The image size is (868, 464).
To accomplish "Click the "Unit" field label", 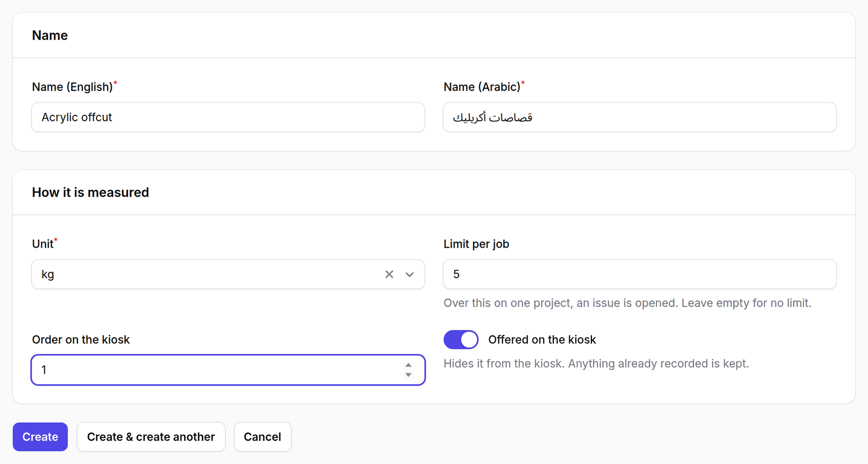I will point(43,244).
